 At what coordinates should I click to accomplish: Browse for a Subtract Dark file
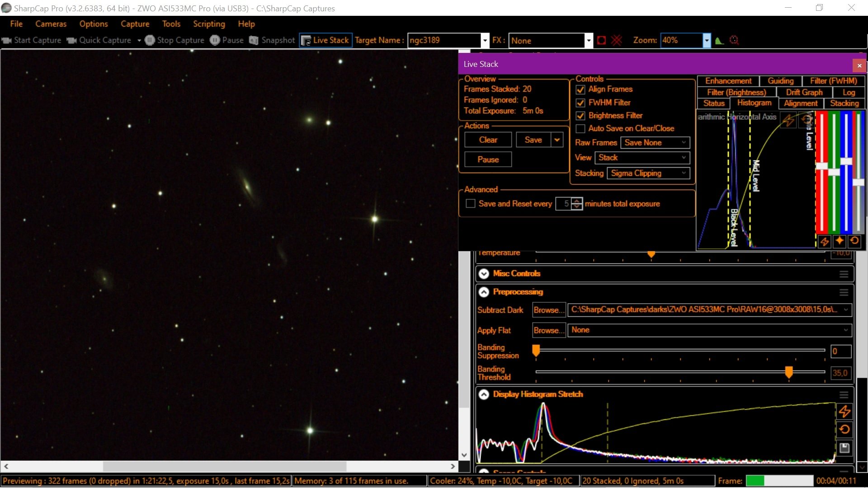pos(549,310)
